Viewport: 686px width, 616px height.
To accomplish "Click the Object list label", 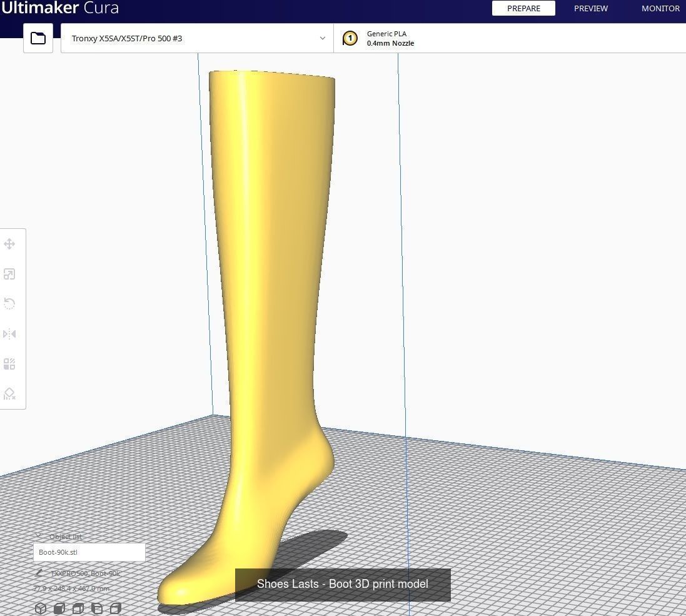I will (x=65, y=537).
